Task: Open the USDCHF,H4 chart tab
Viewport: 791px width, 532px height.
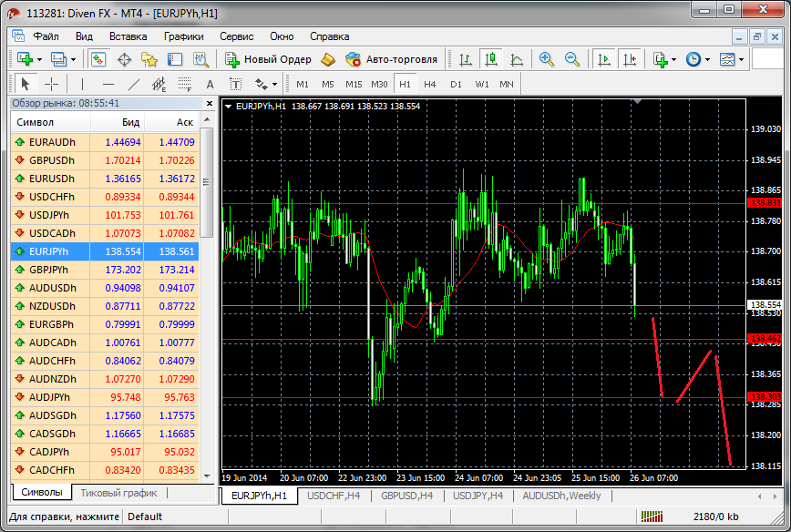Action: (334, 496)
